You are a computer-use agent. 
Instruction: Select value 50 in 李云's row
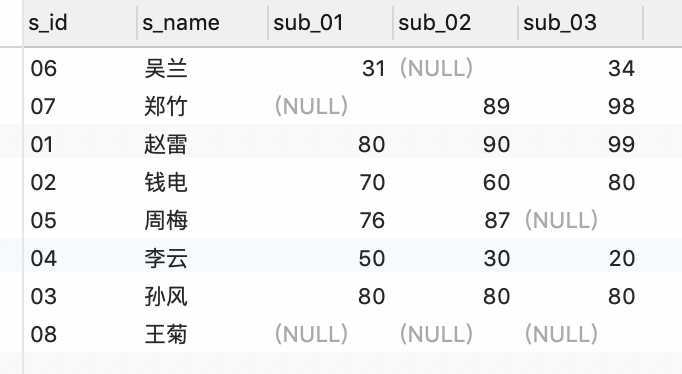coord(372,258)
